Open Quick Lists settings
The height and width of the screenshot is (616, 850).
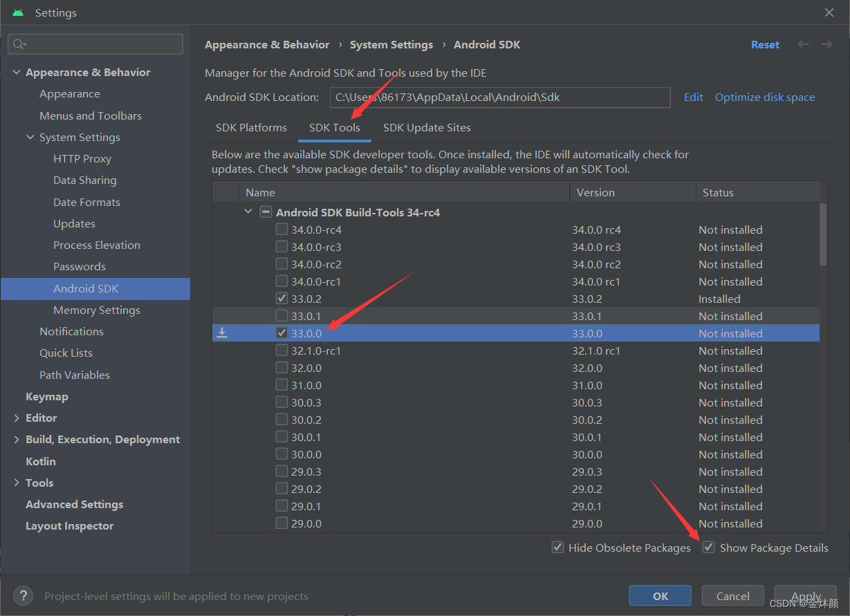(x=66, y=353)
